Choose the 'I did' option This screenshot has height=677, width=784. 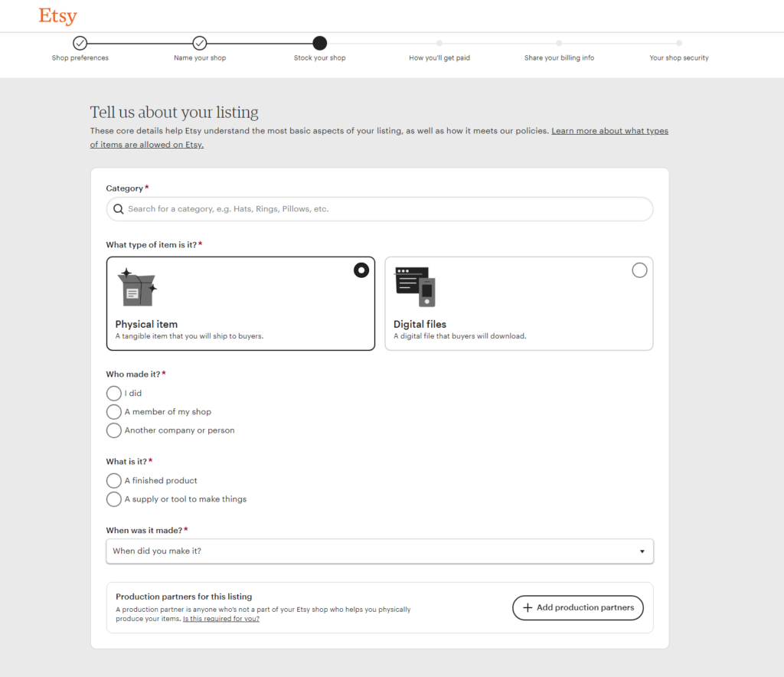(x=113, y=394)
